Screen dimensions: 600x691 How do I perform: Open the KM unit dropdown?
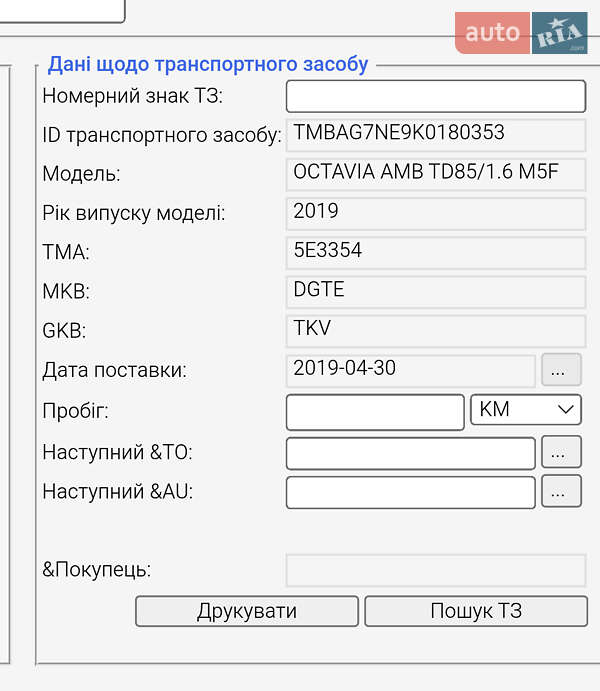click(x=526, y=410)
